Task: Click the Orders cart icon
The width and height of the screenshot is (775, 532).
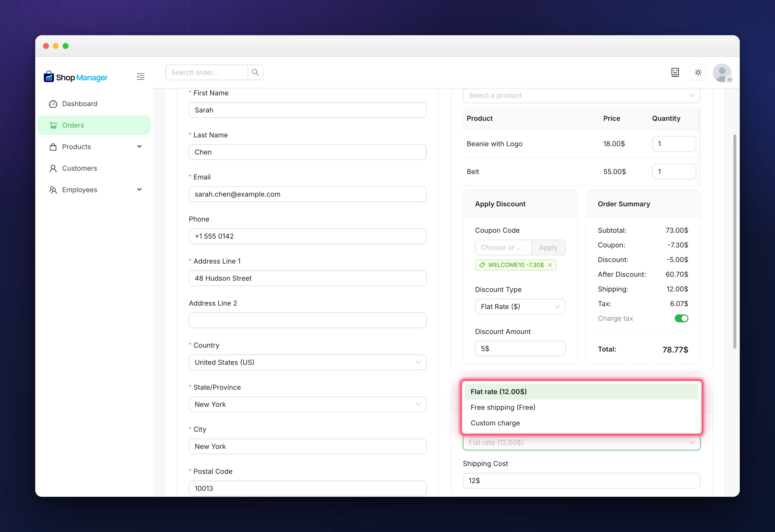Action: pos(53,125)
